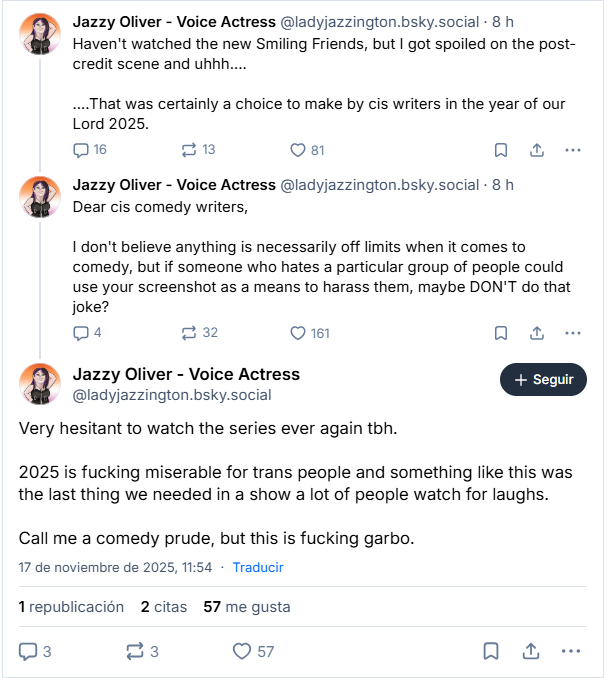
Task: Open more options on the second post
Action: [x=573, y=333]
